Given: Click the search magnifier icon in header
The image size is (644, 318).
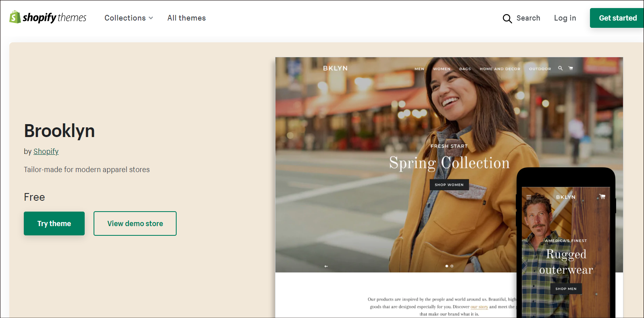Looking at the screenshot, I should point(507,19).
